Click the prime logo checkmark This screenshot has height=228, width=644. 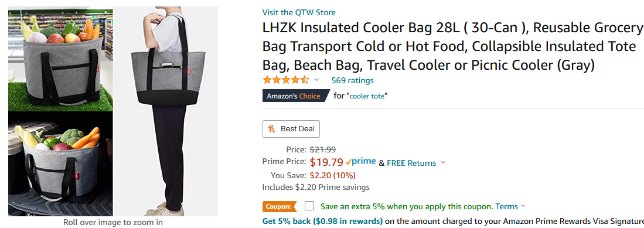tap(348, 162)
